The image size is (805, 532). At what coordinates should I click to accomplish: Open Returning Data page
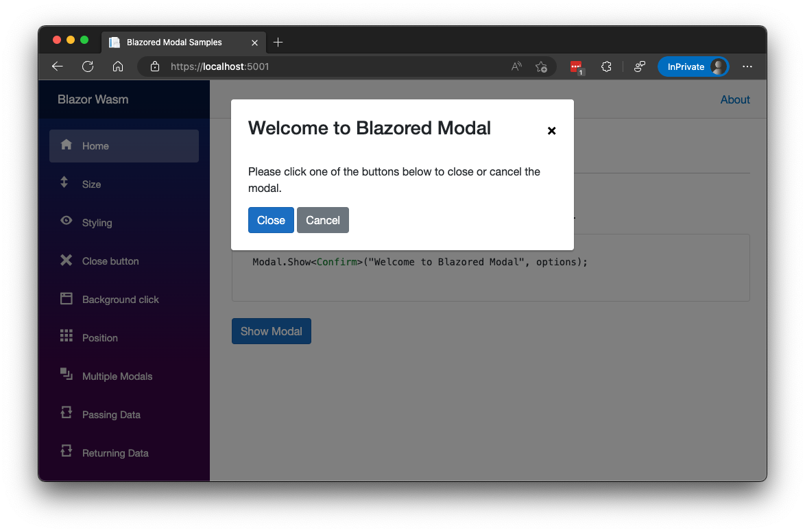(123, 453)
